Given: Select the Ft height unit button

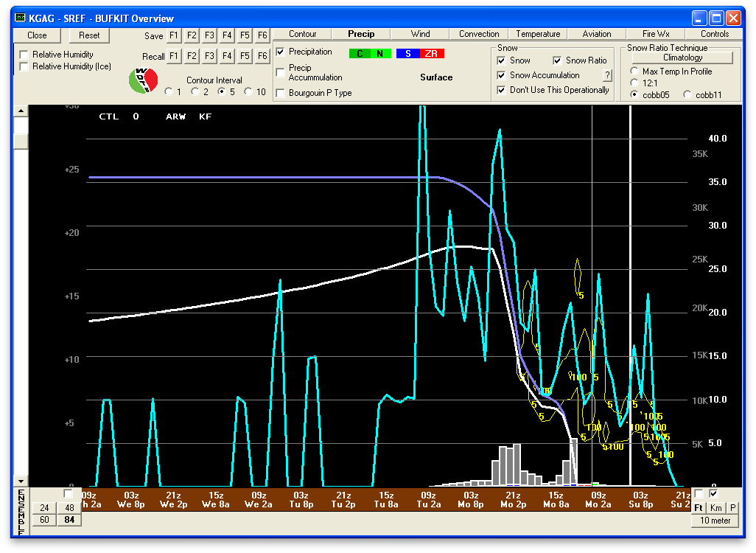Looking at the screenshot, I should pos(698,507).
